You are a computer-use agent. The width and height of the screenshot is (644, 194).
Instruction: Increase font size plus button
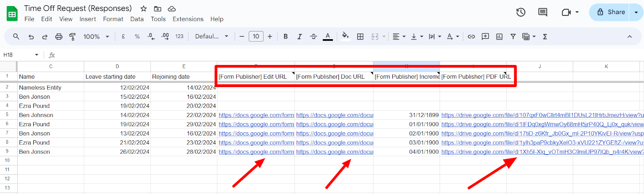click(270, 36)
